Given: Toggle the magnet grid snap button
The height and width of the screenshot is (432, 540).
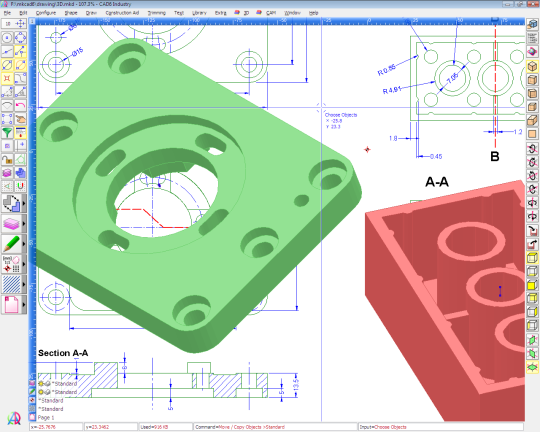Looking at the screenshot, I should (20, 186).
